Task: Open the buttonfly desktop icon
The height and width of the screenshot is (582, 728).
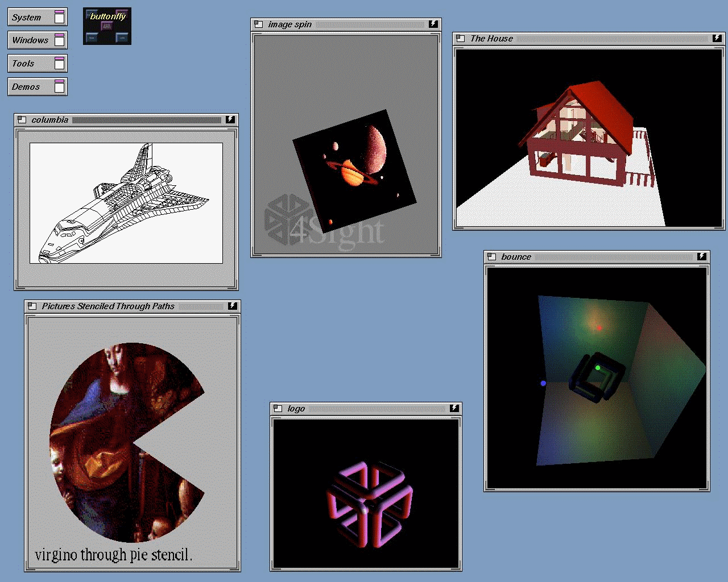Action: point(107,26)
